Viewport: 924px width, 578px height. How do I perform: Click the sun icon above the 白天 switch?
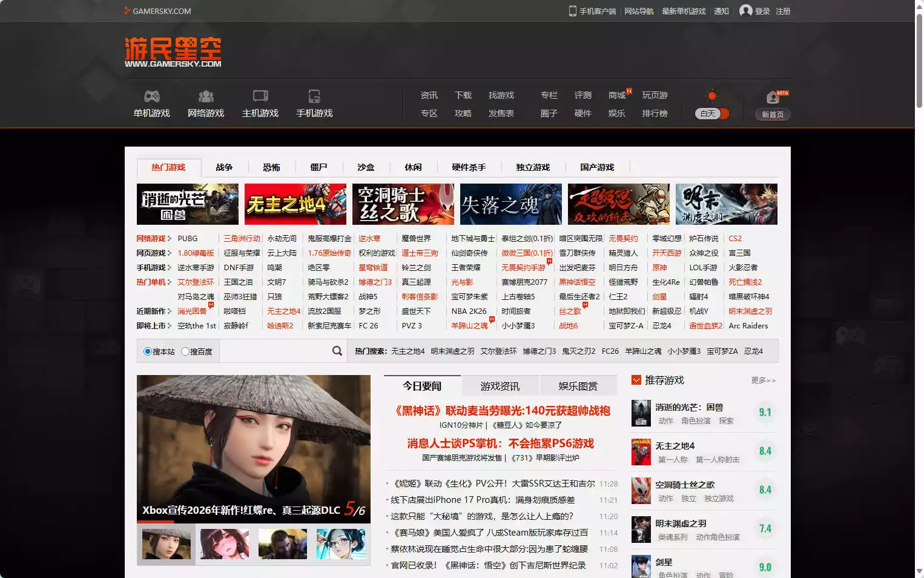click(x=712, y=96)
